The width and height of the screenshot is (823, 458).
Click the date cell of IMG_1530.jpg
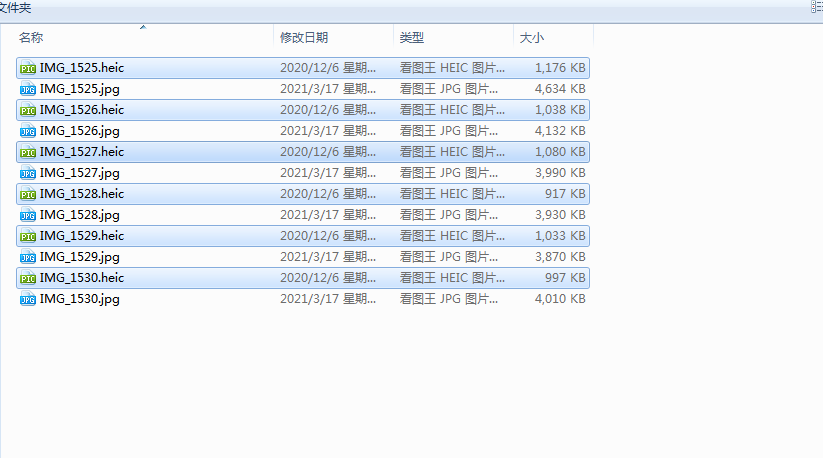328,299
